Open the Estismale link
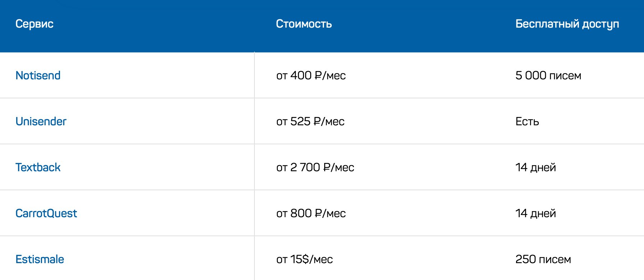 (40, 259)
